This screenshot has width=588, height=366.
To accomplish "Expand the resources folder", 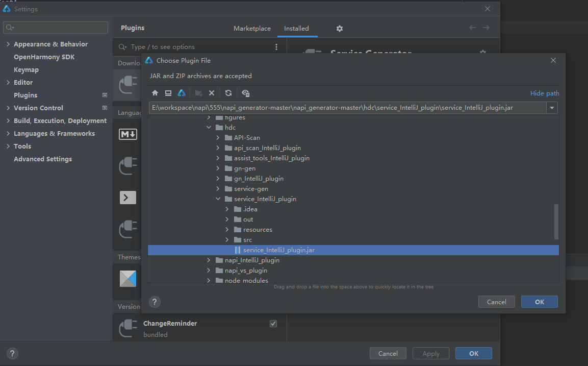I will (227, 229).
